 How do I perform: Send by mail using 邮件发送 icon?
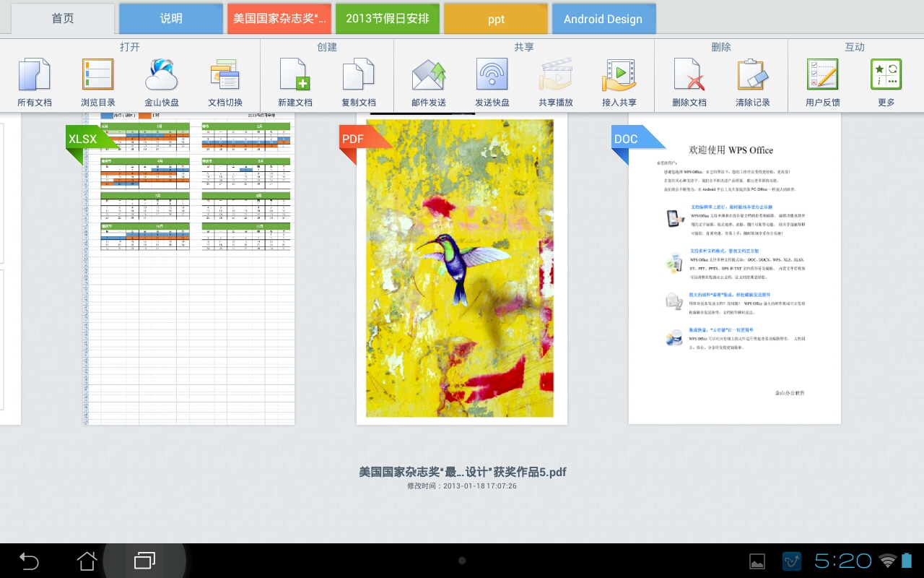[429, 74]
